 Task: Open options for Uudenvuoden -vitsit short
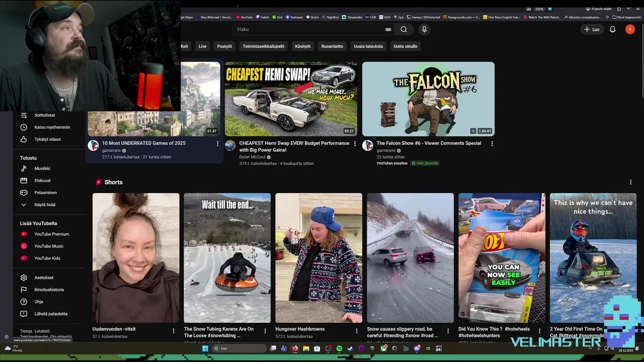pyautogui.click(x=174, y=331)
